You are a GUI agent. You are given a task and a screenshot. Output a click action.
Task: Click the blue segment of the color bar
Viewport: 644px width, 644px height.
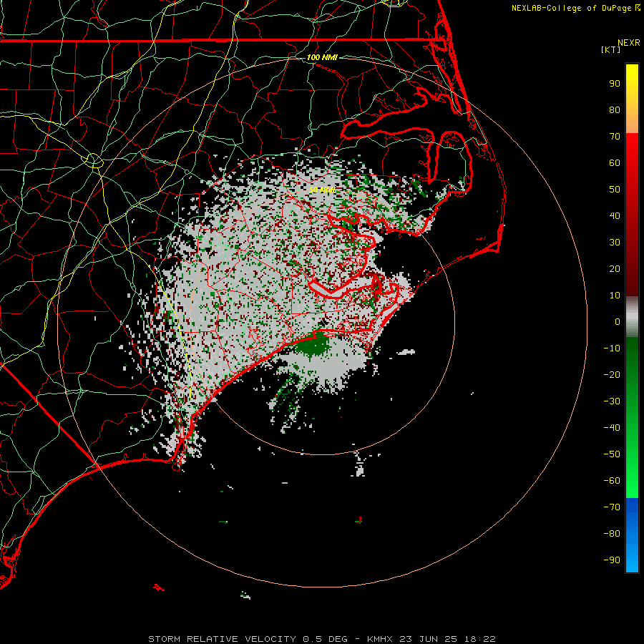pos(632,535)
